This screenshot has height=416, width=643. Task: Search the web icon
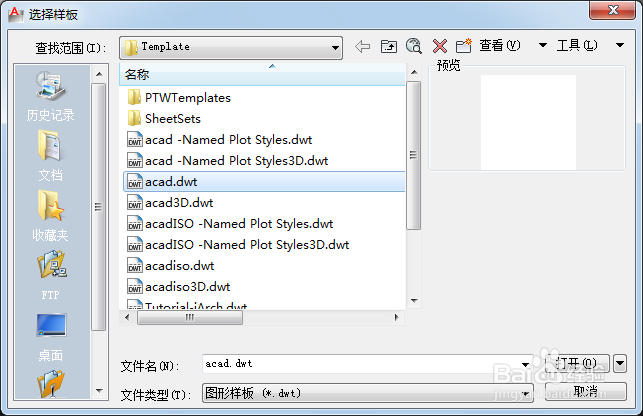click(413, 46)
